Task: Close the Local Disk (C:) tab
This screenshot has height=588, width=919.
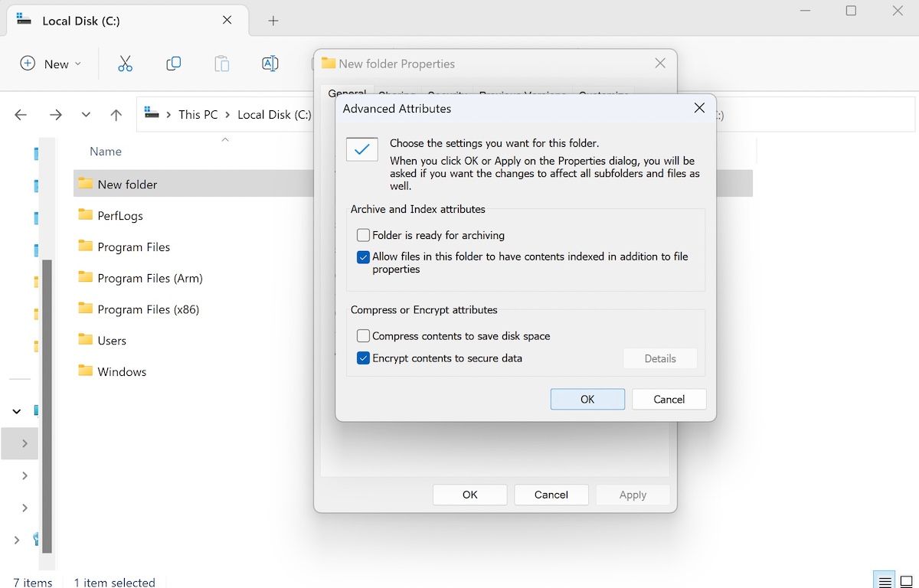Action: tap(227, 20)
